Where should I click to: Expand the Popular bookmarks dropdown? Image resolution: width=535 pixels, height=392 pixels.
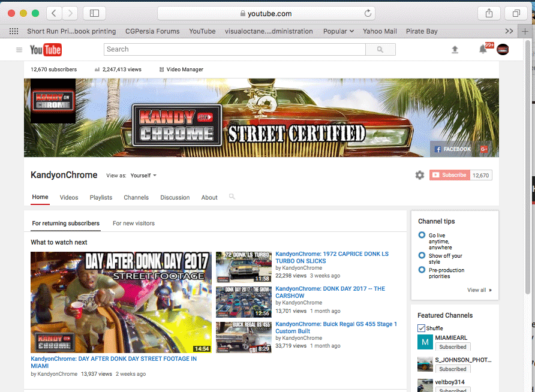point(338,31)
